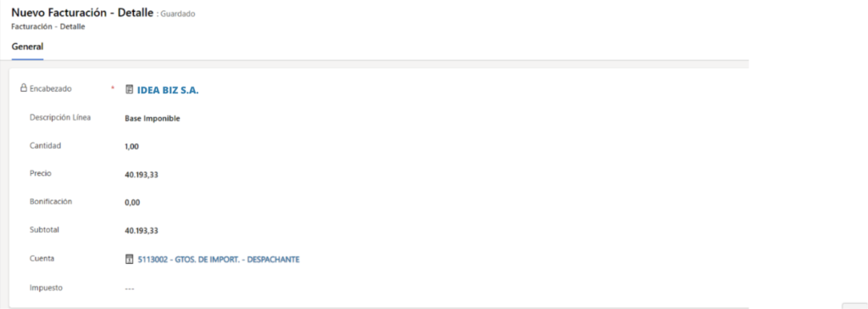Click the Impuesto field label
Screen dimensions: 868x309
pyautogui.click(x=46, y=288)
